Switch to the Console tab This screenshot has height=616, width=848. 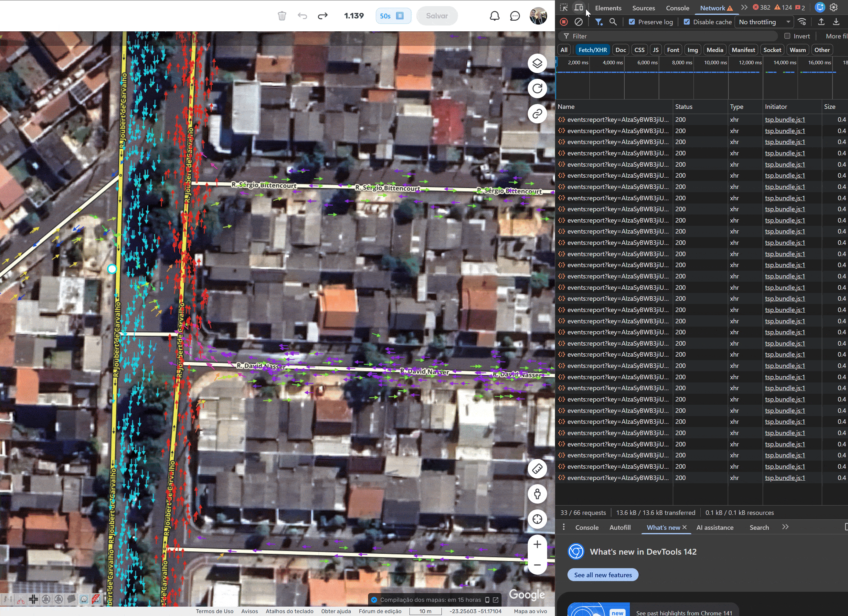(x=677, y=8)
